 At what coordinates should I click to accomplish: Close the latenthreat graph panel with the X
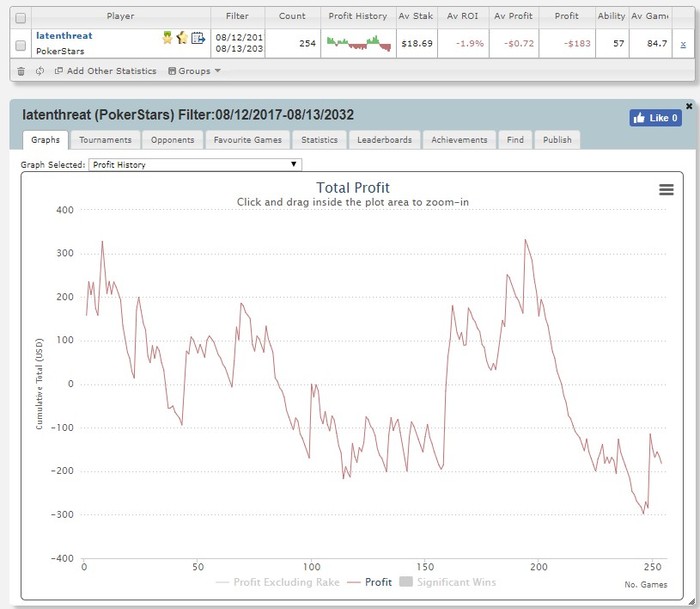tap(689, 106)
